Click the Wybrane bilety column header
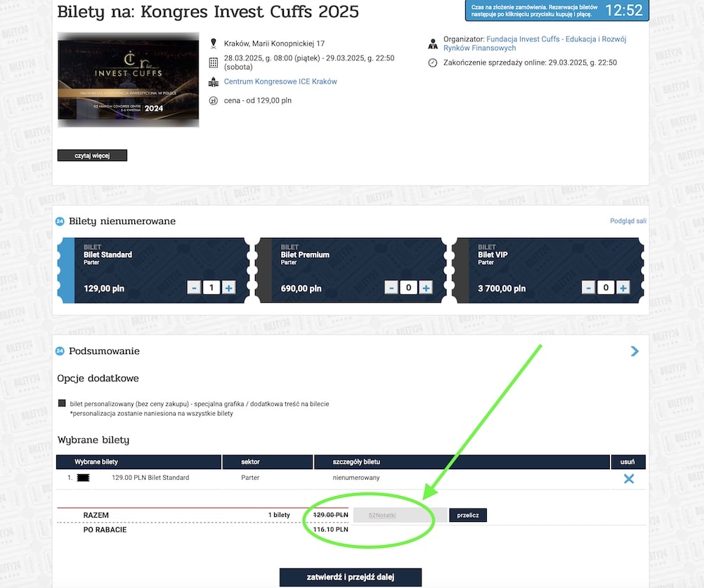The height and width of the screenshot is (588, 704). (138, 462)
